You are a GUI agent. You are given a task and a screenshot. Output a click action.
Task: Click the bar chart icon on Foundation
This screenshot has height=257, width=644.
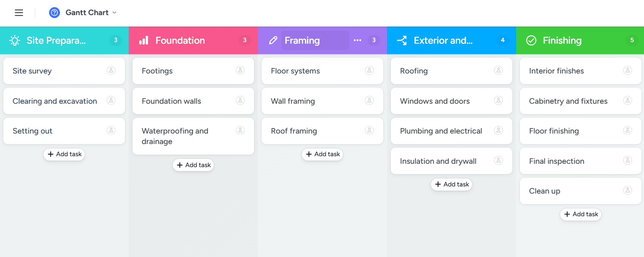click(x=144, y=40)
